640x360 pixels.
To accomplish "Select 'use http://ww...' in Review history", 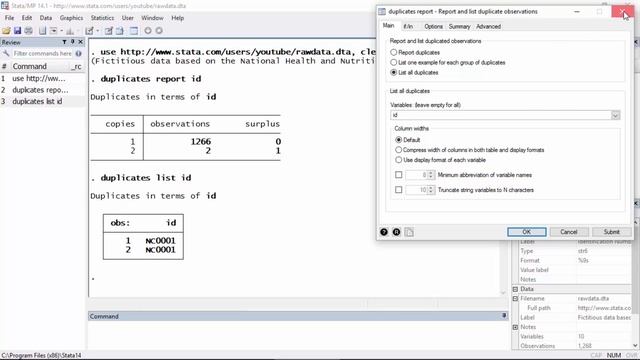I will pos(42,78).
